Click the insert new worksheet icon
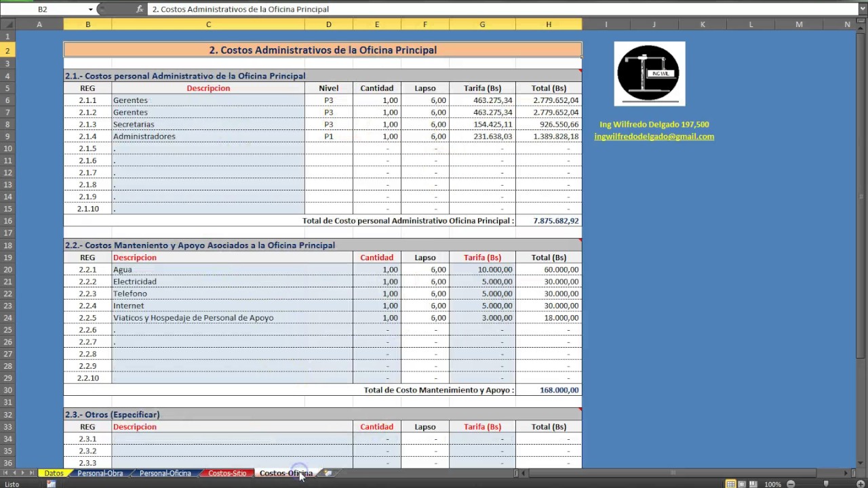Viewport: 868px width, 488px height. coord(328,473)
